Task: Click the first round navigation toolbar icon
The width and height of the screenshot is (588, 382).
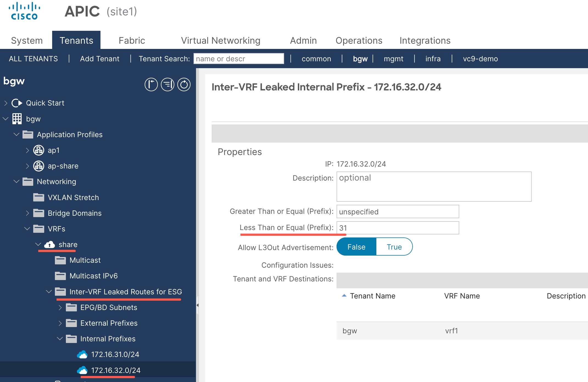Action: pyautogui.click(x=151, y=84)
